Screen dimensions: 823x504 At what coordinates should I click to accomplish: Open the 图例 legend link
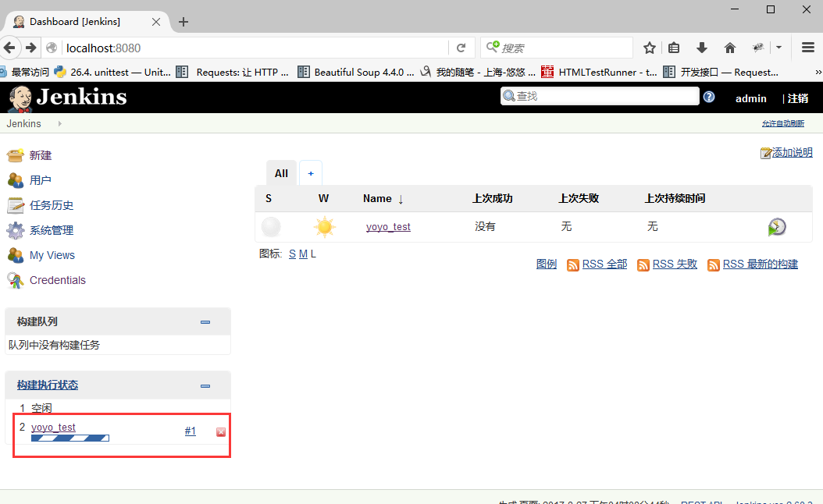[547, 264]
